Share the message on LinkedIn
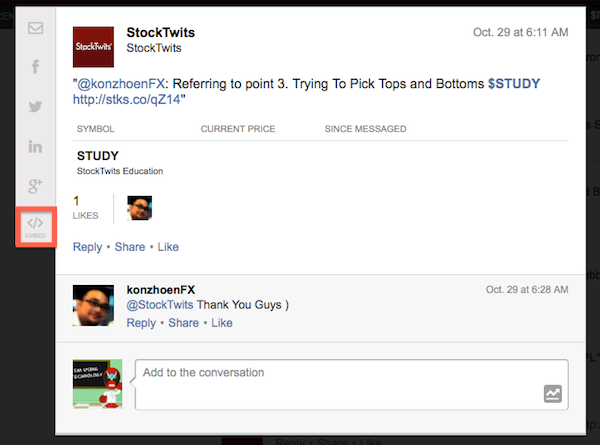 tap(36, 147)
